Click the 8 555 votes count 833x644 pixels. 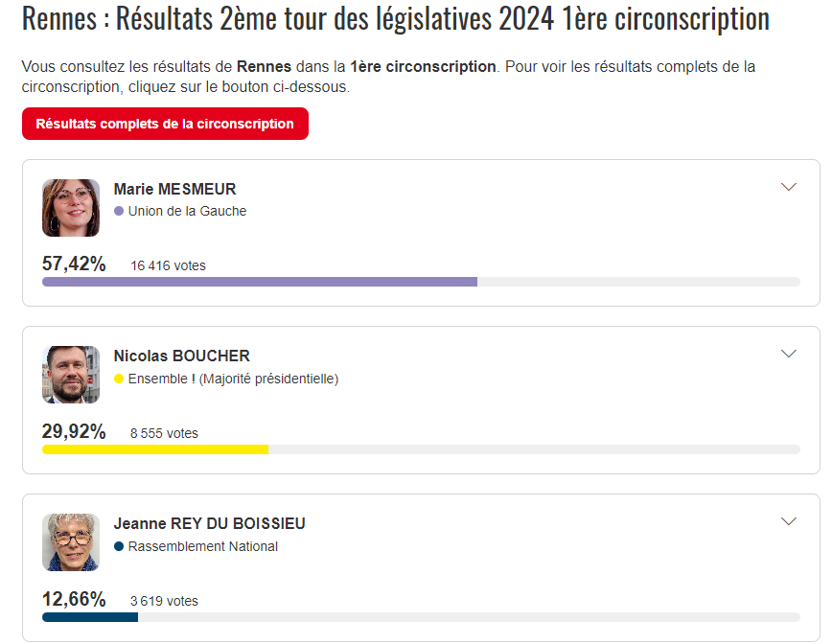click(x=164, y=433)
